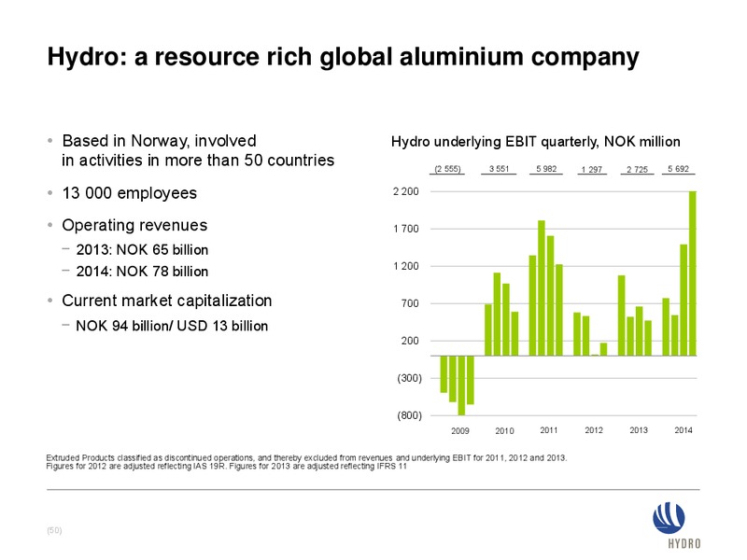Click the '2 200' y-axis label
The width and height of the screenshot is (747, 560).
tap(405, 191)
